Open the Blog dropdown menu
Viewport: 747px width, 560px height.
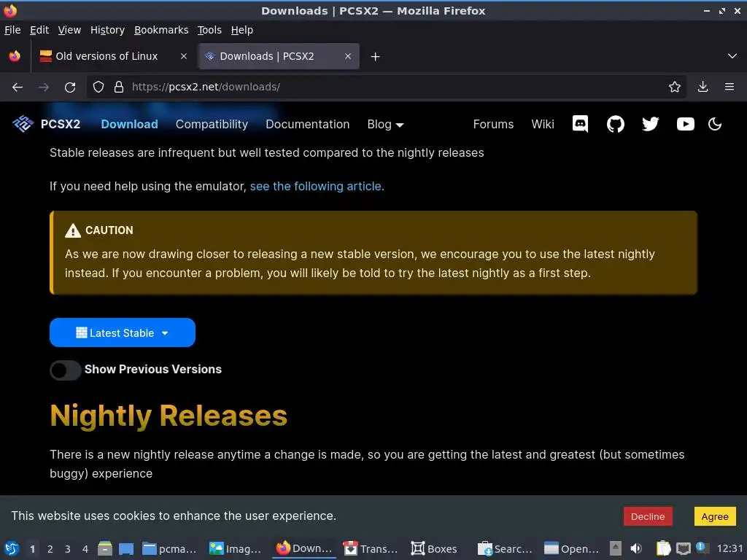click(x=385, y=124)
